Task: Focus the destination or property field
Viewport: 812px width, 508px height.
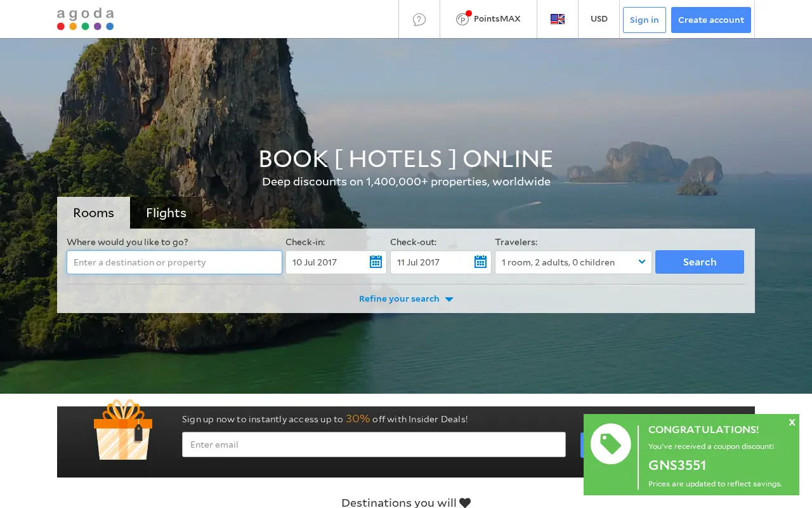Action: (174, 262)
